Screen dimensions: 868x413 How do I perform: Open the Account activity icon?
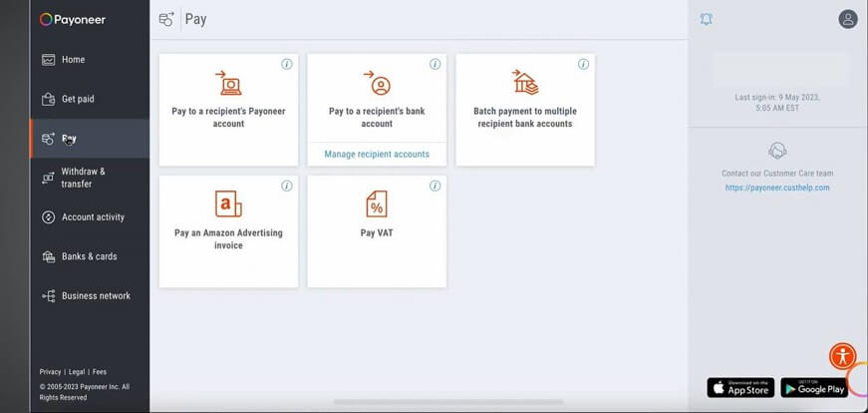pos(48,217)
